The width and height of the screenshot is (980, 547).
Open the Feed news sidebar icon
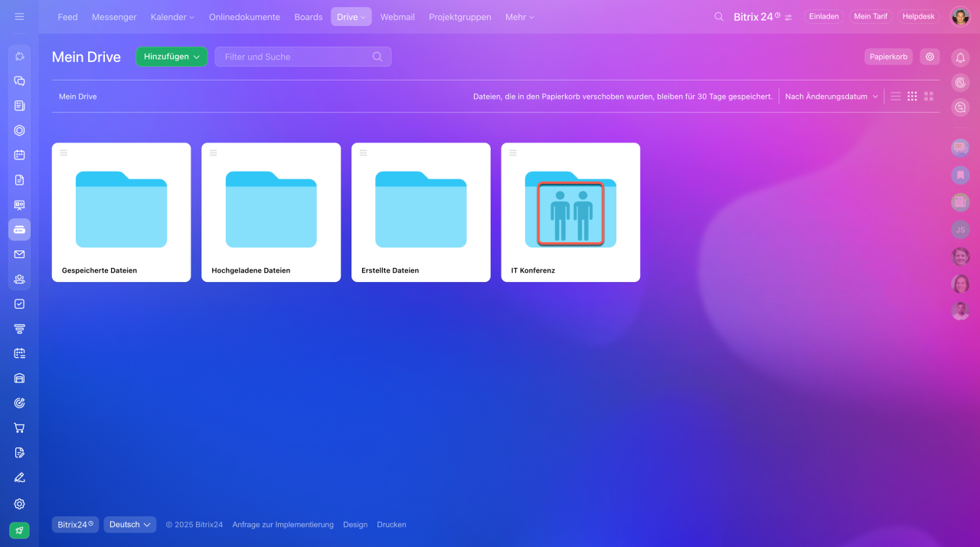click(19, 106)
